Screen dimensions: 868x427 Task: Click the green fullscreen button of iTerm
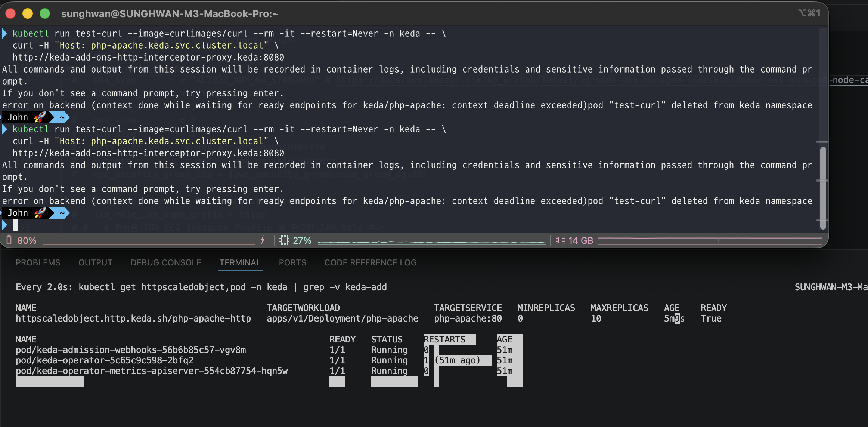point(45,14)
